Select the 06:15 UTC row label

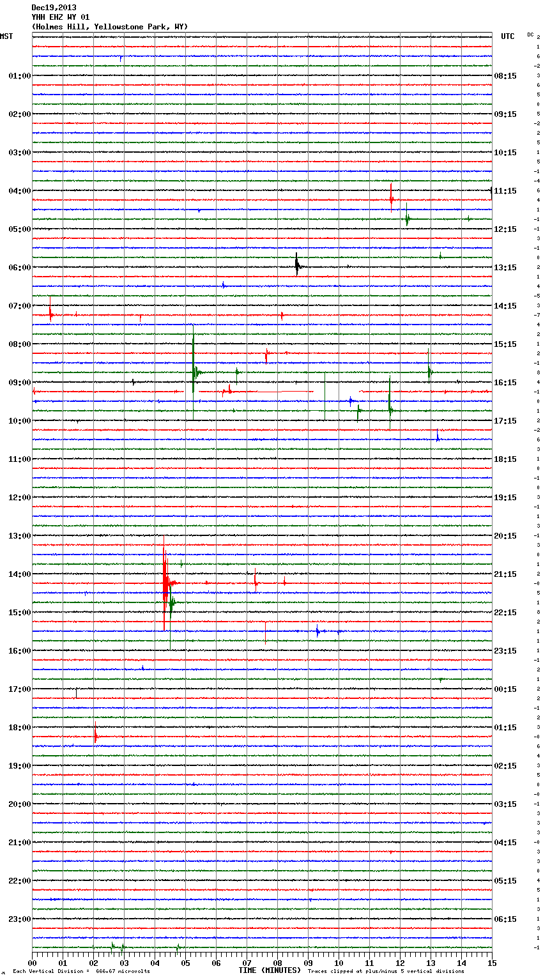[505, 919]
